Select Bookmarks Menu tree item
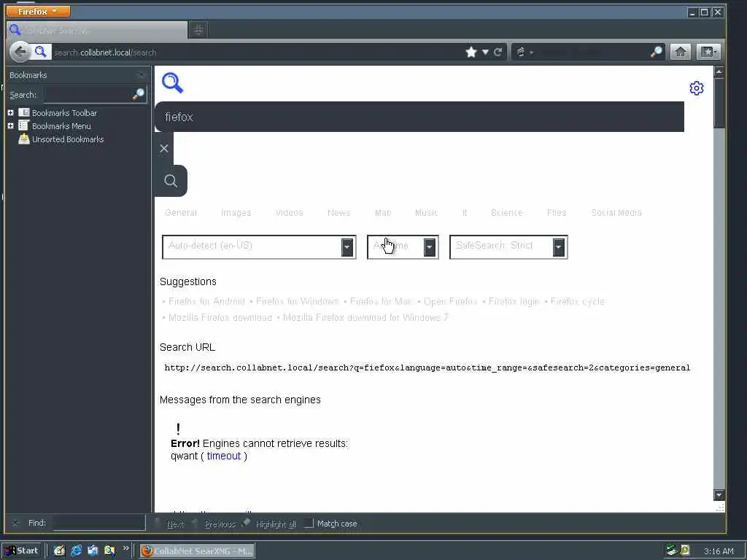Image resolution: width=747 pixels, height=560 pixels. coord(55,126)
